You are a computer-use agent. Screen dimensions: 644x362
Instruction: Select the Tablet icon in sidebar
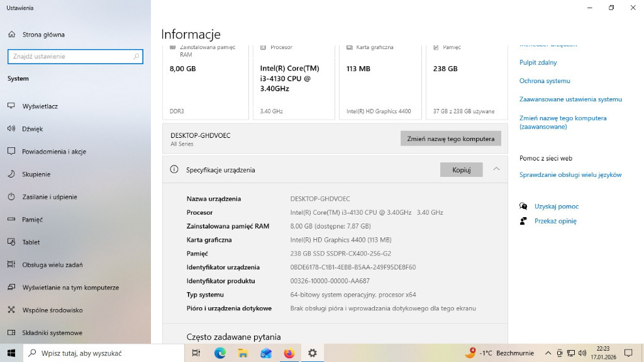(x=11, y=242)
